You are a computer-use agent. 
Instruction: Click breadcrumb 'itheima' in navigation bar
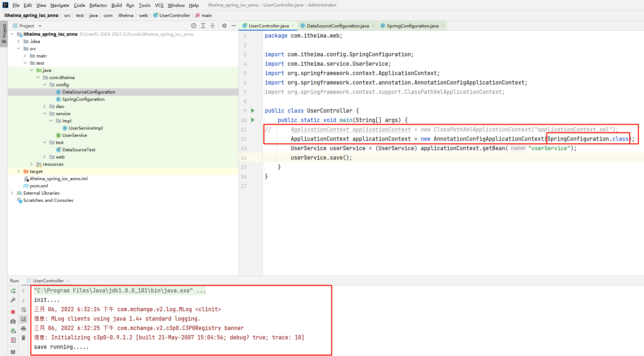(126, 15)
